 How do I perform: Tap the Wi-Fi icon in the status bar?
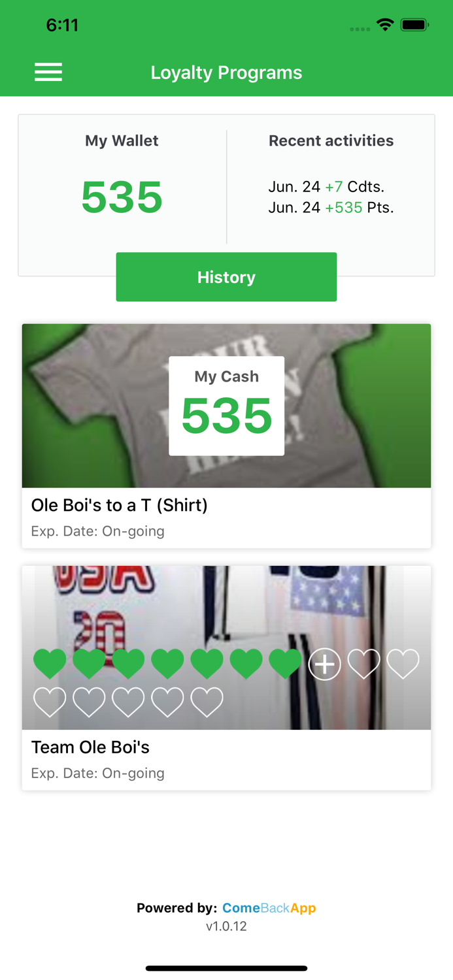point(385,24)
